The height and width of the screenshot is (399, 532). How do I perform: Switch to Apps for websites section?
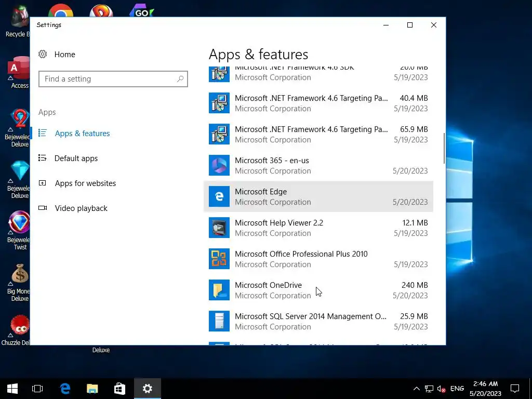tap(85, 183)
